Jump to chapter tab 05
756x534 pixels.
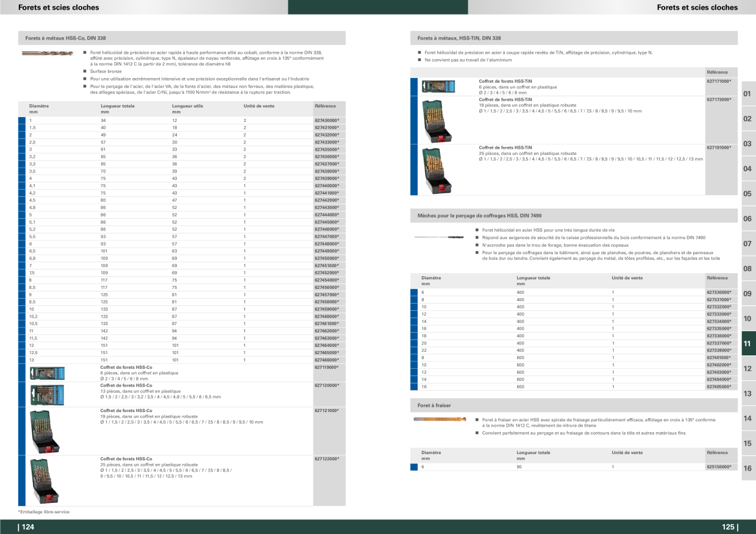coord(748,194)
